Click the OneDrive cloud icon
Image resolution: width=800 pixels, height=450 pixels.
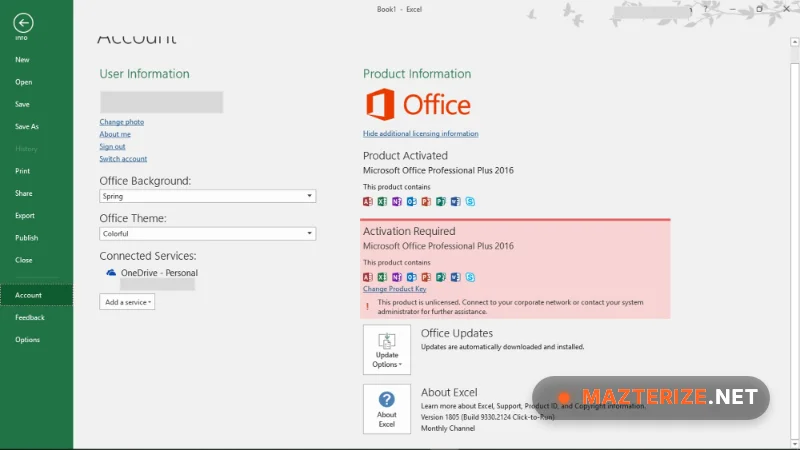pyautogui.click(x=111, y=272)
